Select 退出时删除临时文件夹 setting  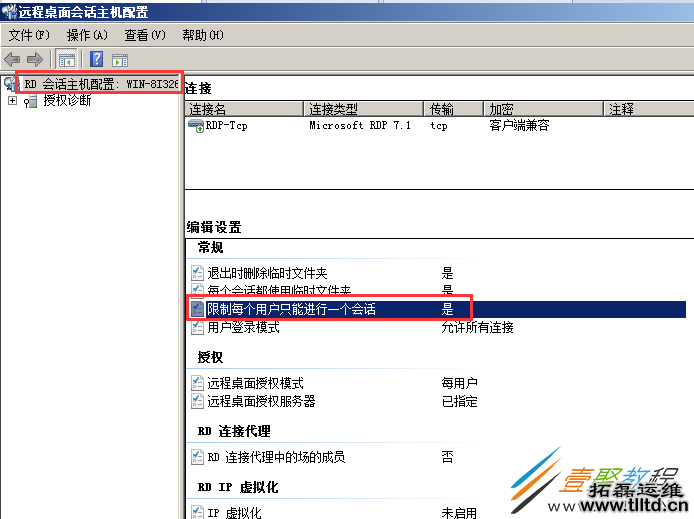point(267,273)
